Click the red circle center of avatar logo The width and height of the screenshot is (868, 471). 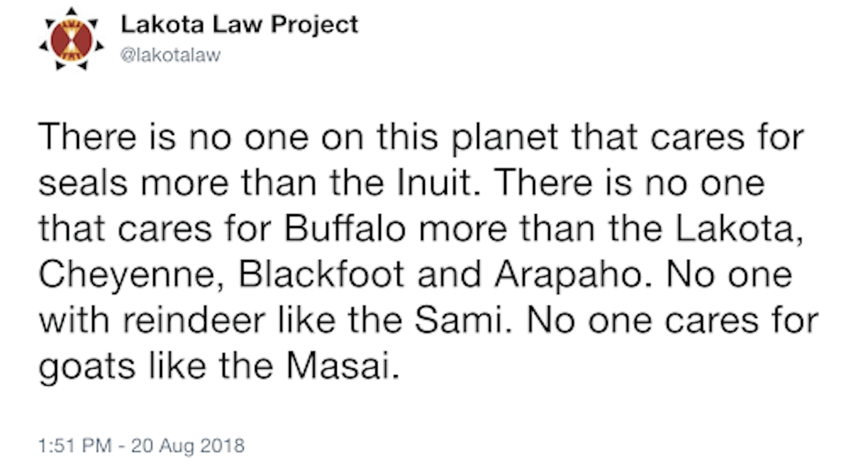point(71,39)
